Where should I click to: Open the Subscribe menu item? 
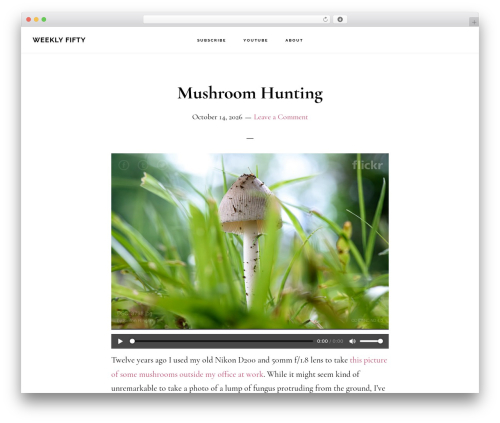(x=211, y=40)
